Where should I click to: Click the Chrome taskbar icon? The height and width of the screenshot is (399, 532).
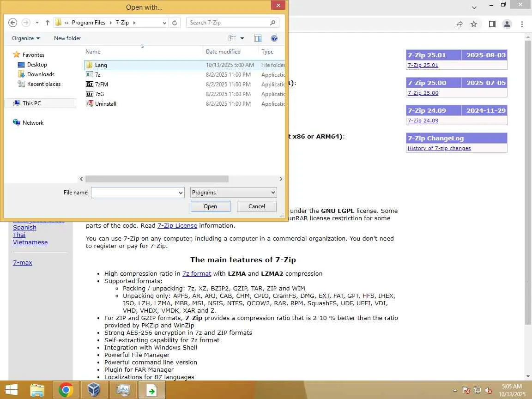66,390
